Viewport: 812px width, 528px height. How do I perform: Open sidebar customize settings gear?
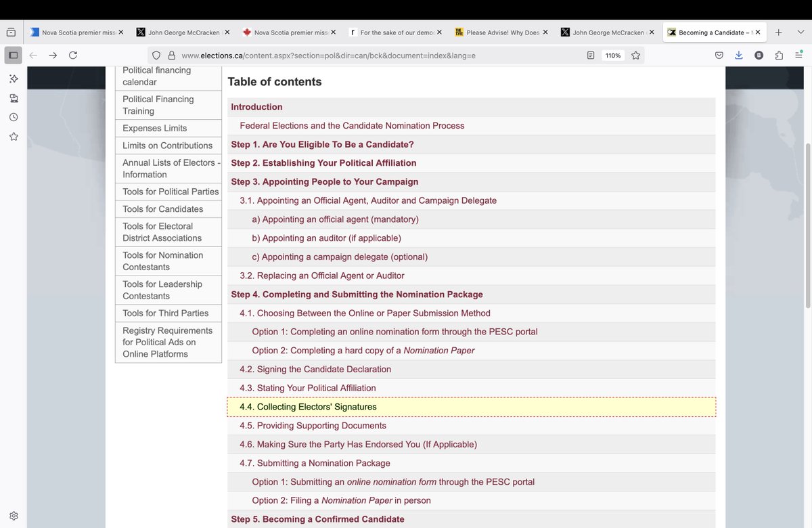[14, 516]
